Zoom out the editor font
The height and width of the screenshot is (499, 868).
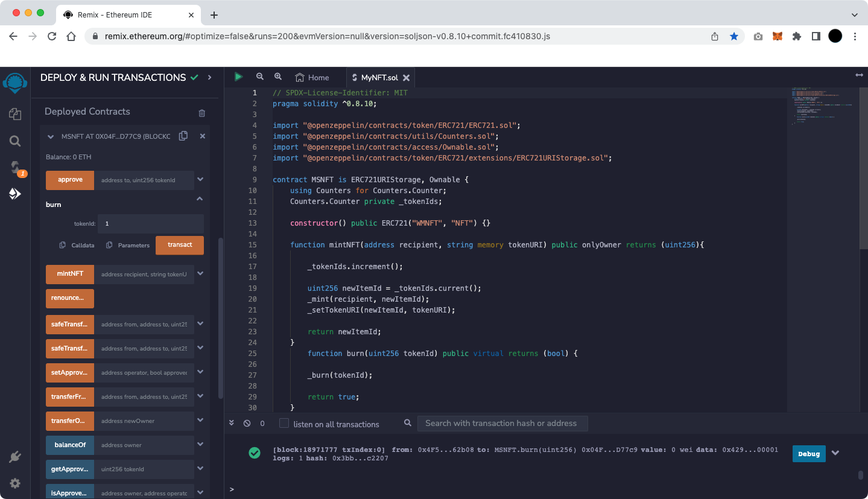tap(260, 77)
